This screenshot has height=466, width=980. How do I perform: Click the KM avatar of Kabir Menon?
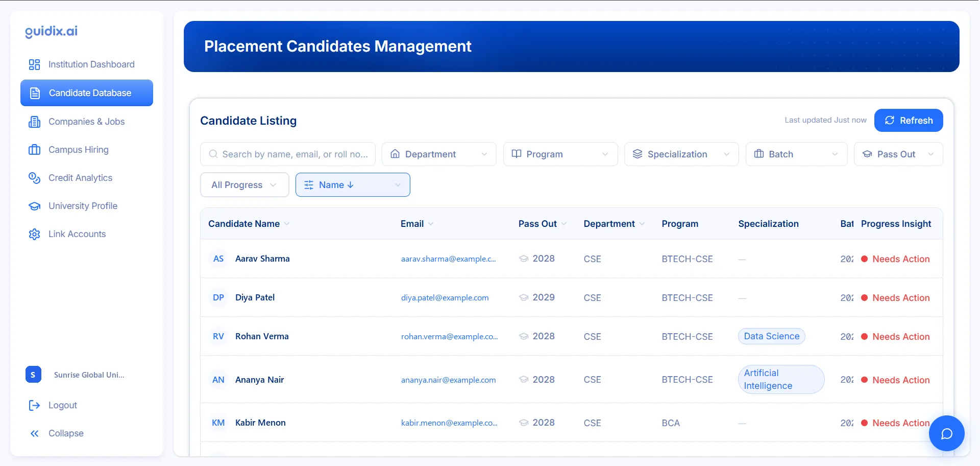(x=218, y=423)
